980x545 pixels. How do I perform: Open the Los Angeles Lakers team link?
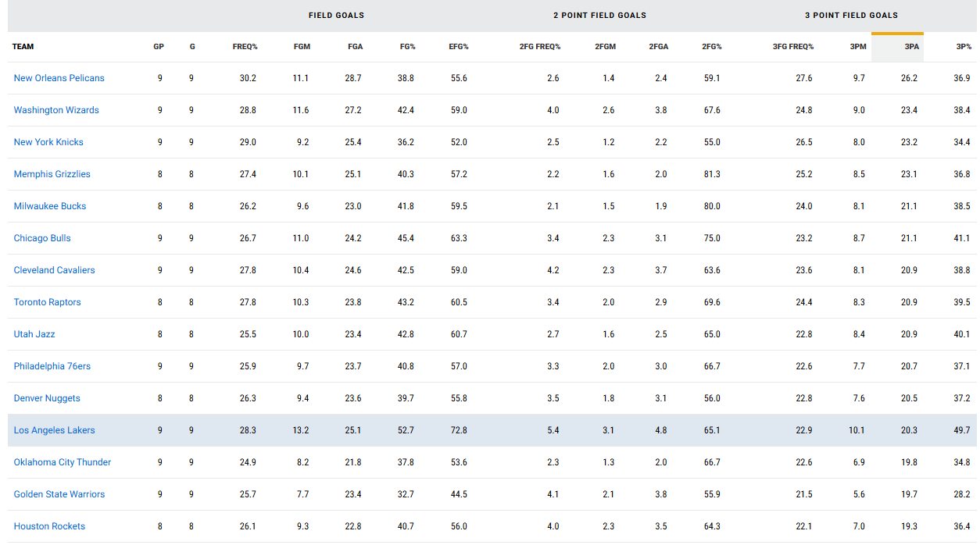coord(55,430)
